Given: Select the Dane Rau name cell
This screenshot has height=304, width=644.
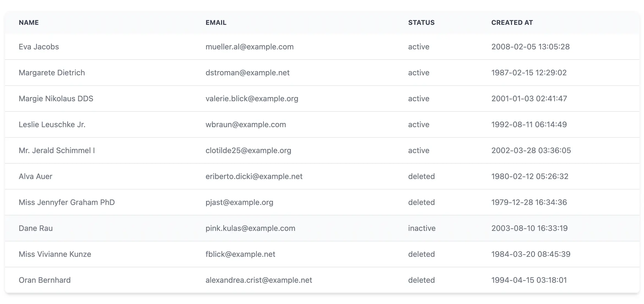Looking at the screenshot, I should click(x=36, y=228).
